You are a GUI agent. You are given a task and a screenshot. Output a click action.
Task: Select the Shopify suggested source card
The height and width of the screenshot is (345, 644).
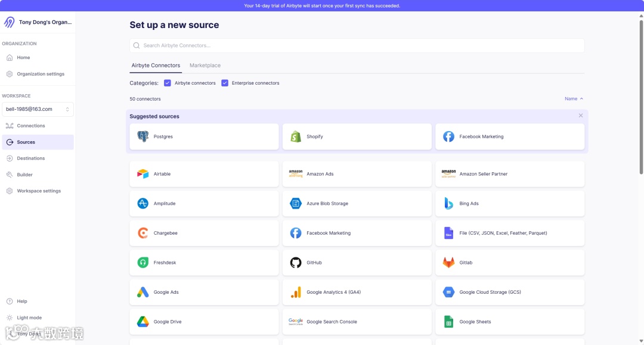point(357,136)
